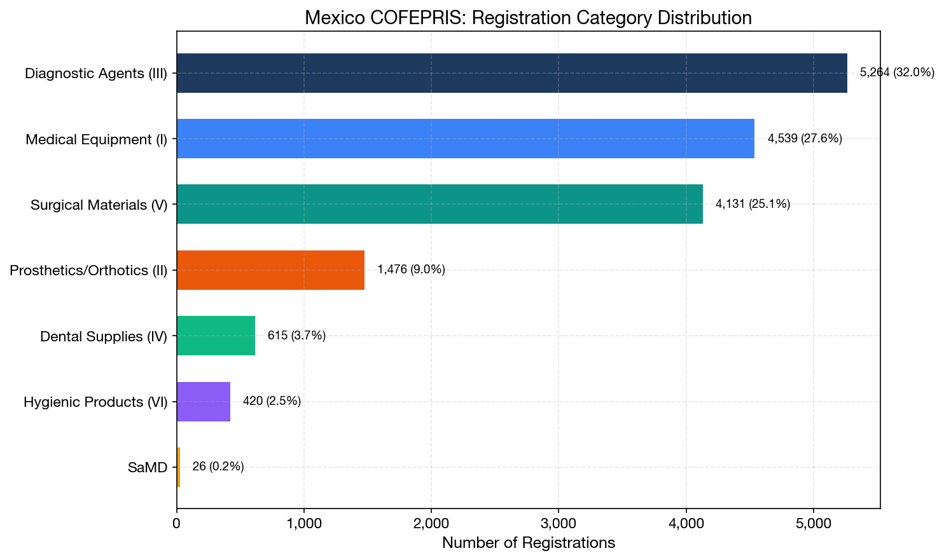
Task: Click the value label '4,539 (27.6%)'
Action: [805, 139]
